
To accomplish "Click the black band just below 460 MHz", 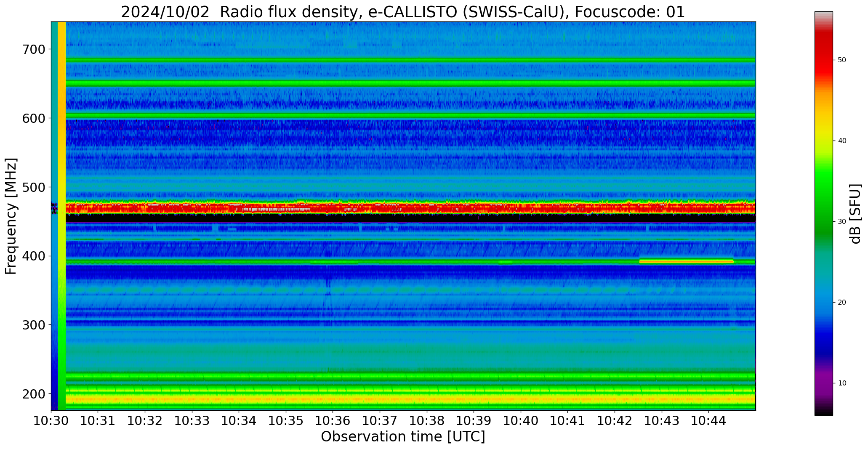I will [x=410, y=218].
